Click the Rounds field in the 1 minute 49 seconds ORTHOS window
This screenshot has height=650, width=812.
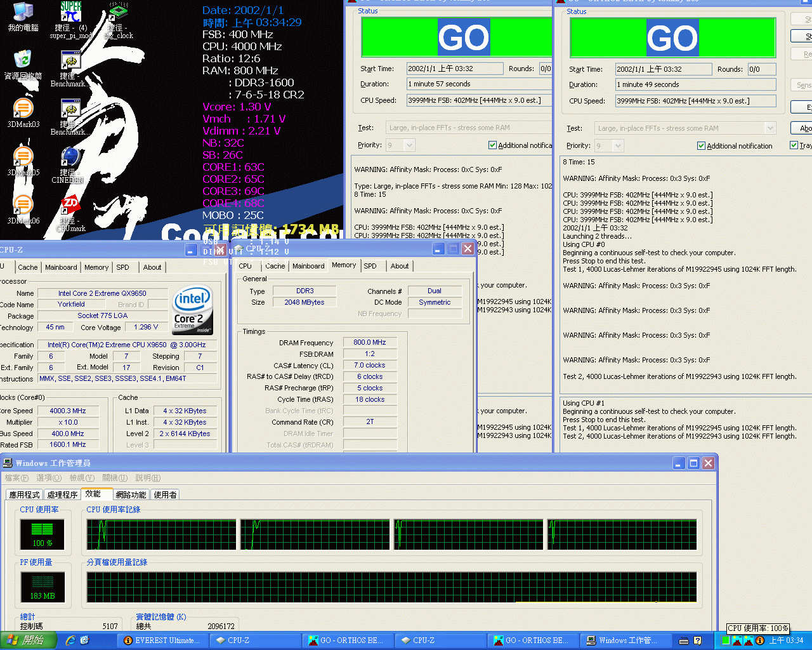761,69
